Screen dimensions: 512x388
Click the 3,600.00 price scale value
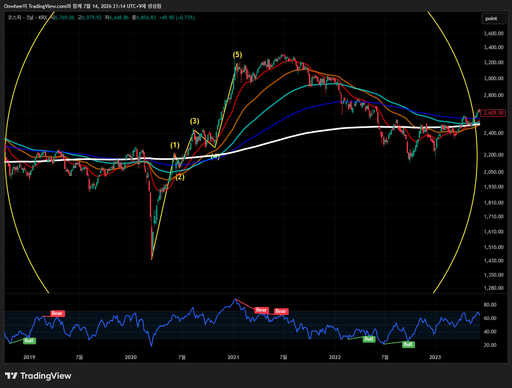[494, 33]
